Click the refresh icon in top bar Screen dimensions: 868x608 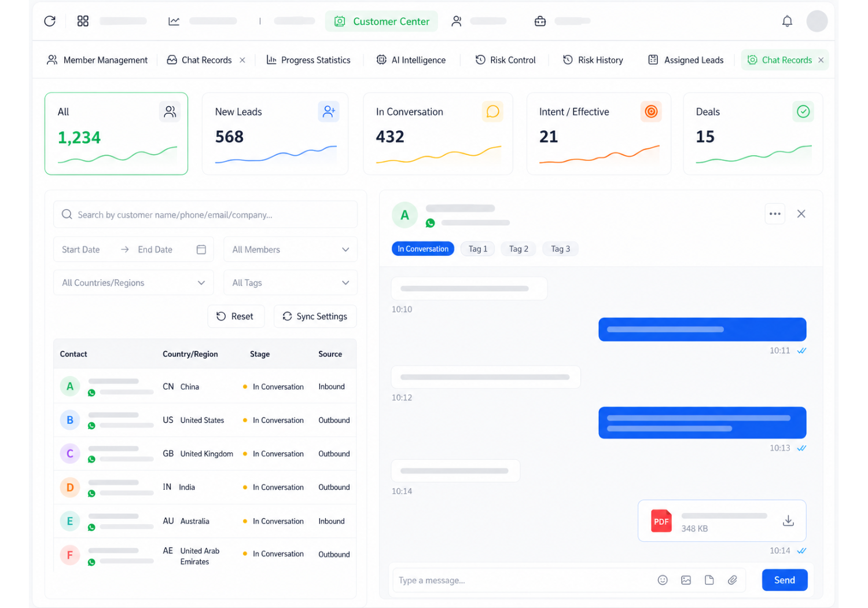pos(50,21)
